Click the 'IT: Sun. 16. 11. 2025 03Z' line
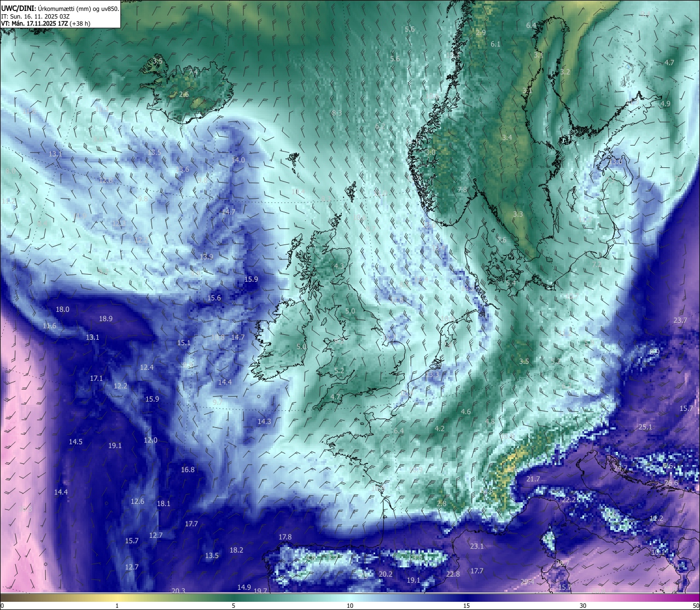Viewport: 700px width, 610px height. point(35,16)
